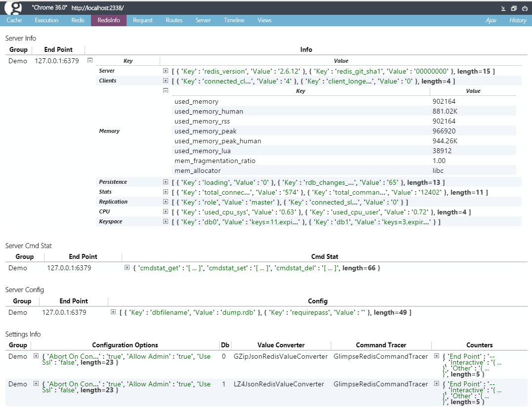Screen dimensions: 532x418
Task: Click the mem_allocator value libc
Action: click(x=438, y=170)
